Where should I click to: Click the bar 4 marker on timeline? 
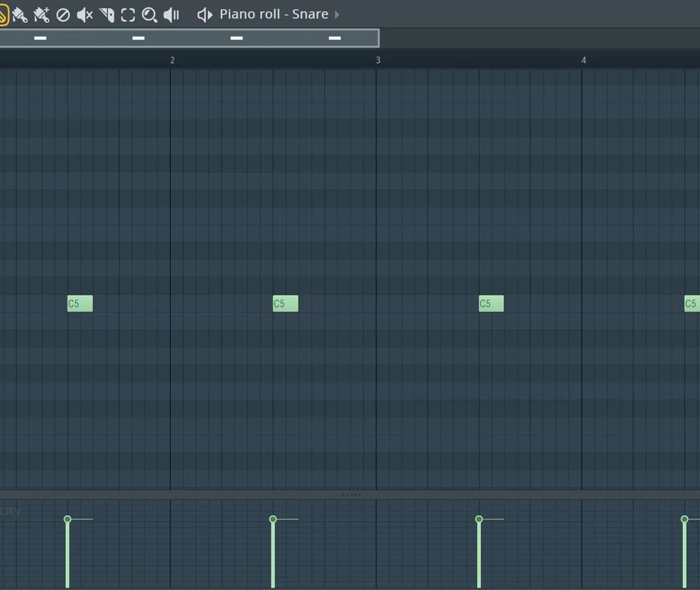tap(584, 60)
